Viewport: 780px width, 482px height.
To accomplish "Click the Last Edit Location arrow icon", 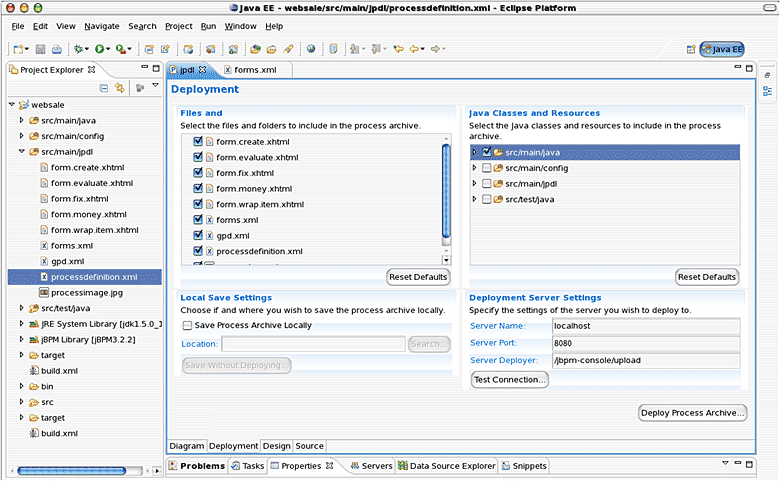I will click(x=398, y=49).
